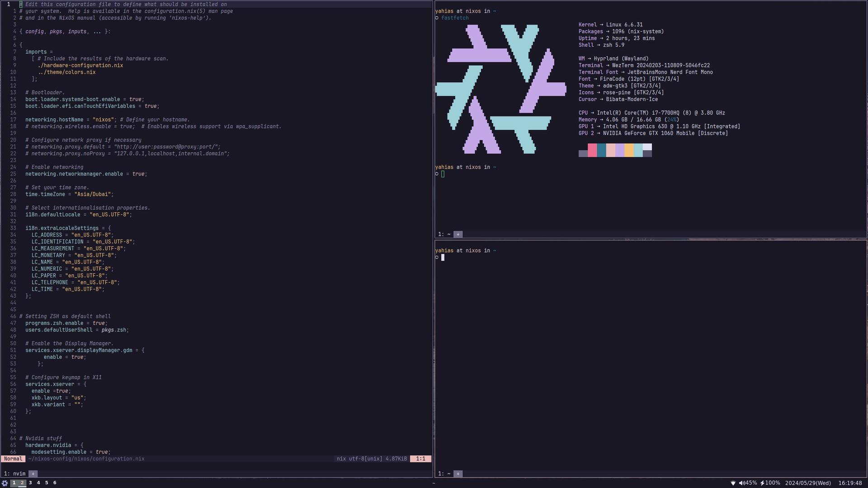This screenshot has height=488, width=868.
Task: Click the empty prompt below fastfetch output
Action: pyautogui.click(x=443, y=174)
